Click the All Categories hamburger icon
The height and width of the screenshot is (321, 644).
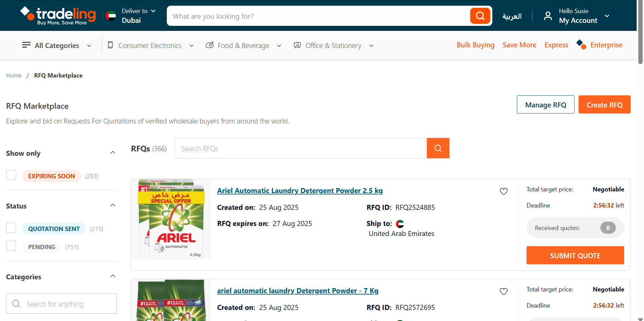[x=26, y=45]
